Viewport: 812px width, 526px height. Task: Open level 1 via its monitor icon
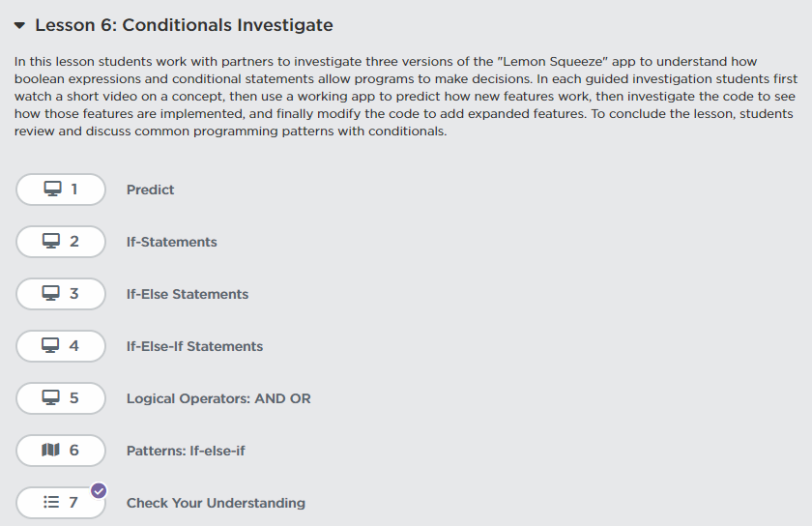tap(52, 190)
